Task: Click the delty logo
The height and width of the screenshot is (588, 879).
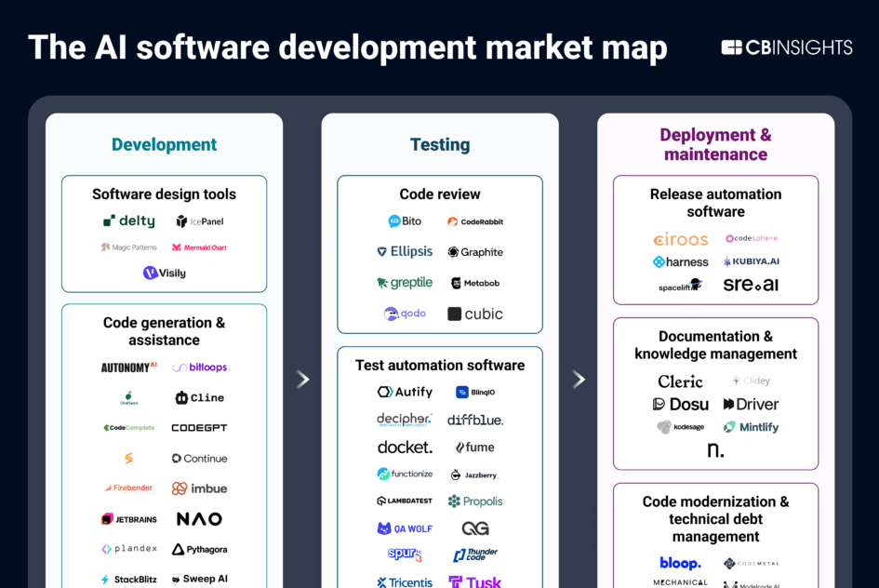Action: tap(128, 221)
